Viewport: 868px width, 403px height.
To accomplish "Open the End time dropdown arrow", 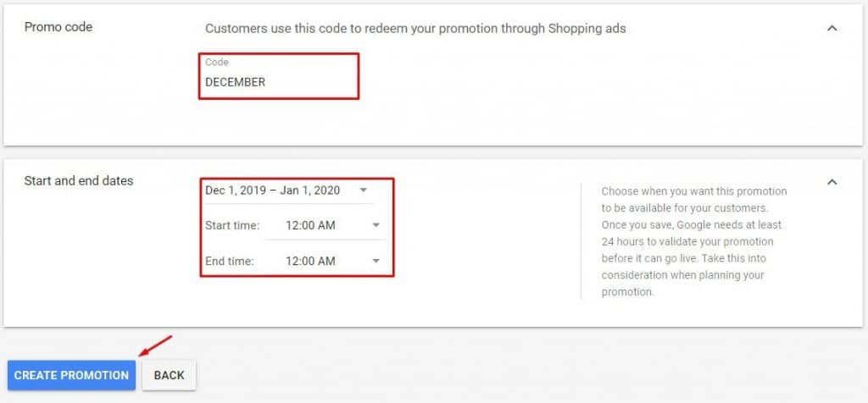I will coord(376,261).
